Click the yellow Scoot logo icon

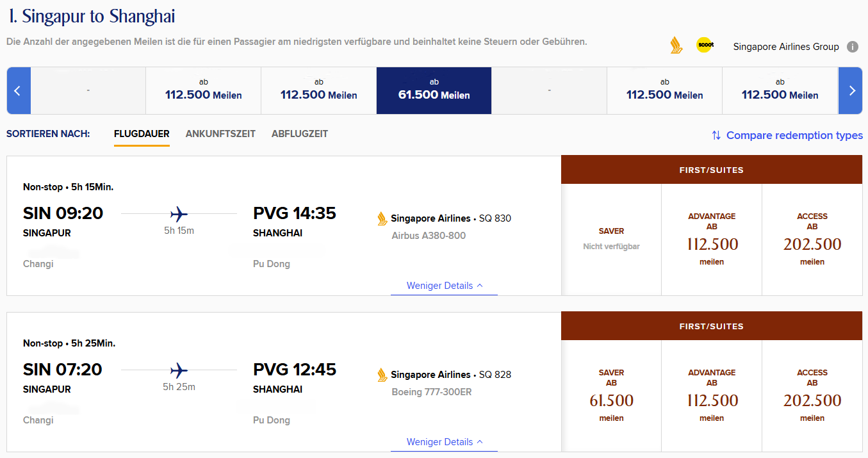pyautogui.click(x=705, y=44)
